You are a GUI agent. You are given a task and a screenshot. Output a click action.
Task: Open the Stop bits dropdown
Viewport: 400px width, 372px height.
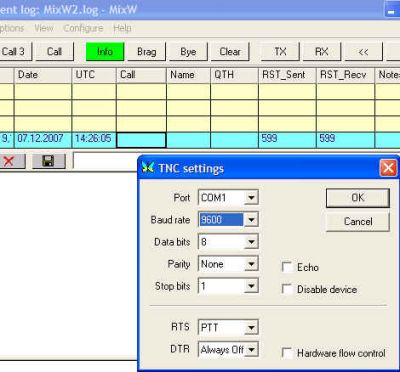251,286
